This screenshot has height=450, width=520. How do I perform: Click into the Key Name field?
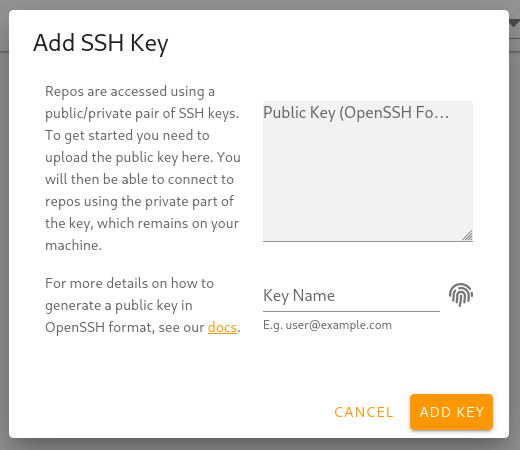click(x=351, y=296)
